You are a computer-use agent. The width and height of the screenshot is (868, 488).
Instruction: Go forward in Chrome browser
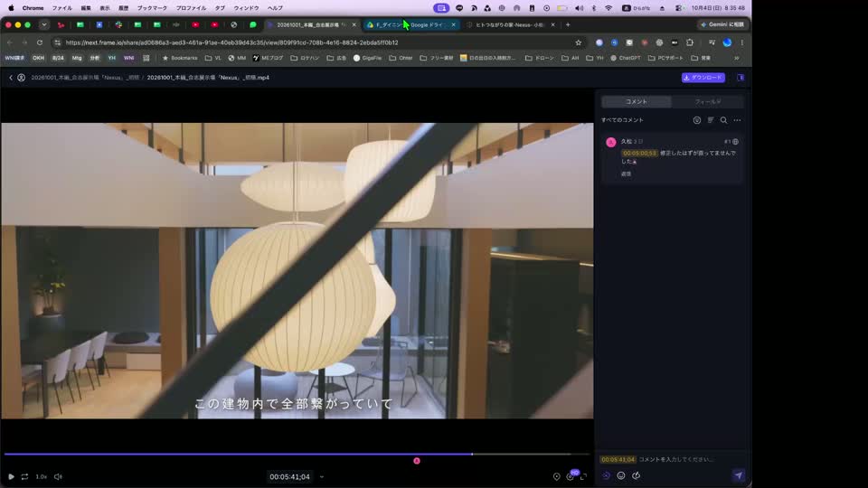point(24,42)
